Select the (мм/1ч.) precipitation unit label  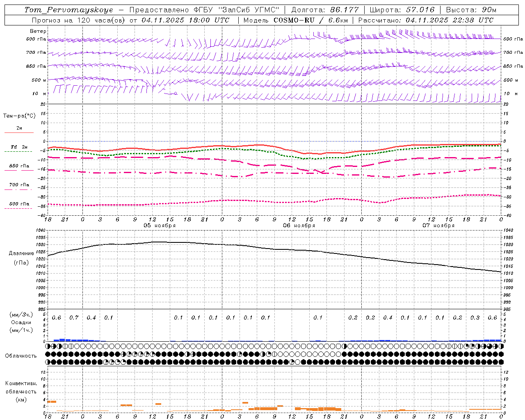[x=21, y=330]
